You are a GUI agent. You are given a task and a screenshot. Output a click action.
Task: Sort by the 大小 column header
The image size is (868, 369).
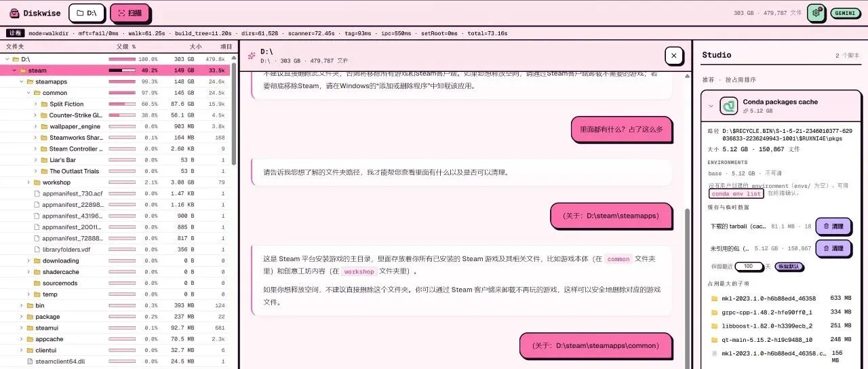coord(195,47)
